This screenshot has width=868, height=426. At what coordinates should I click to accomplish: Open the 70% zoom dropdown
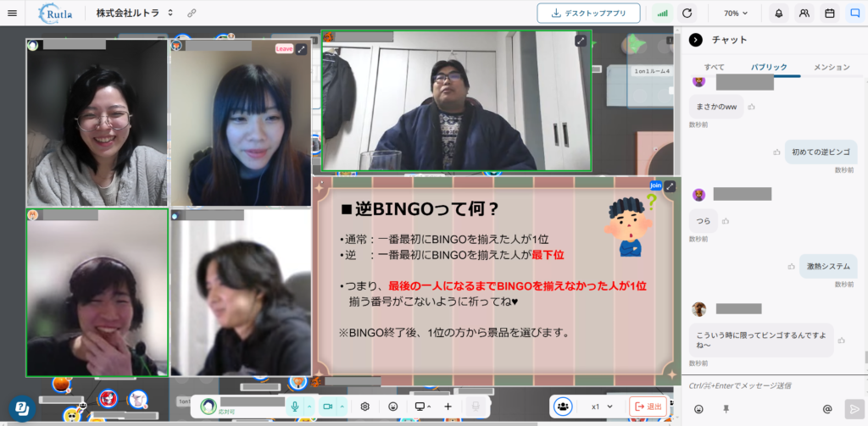pos(737,14)
